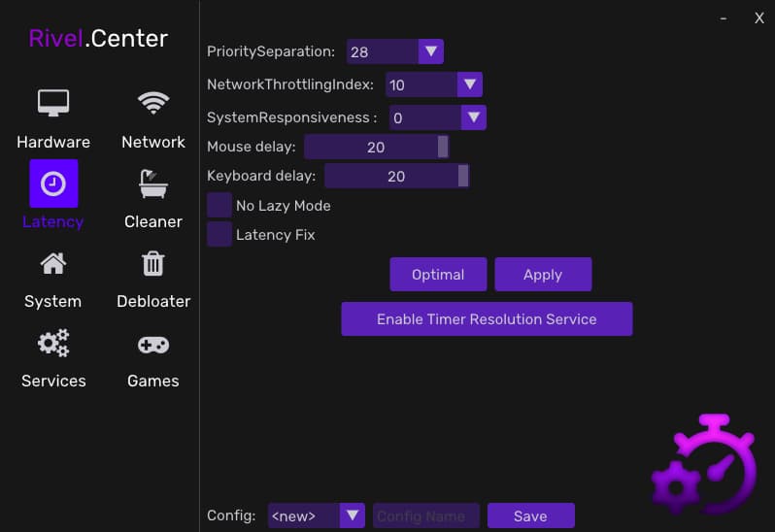
Task: Save the current config
Action: coord(531,515)
